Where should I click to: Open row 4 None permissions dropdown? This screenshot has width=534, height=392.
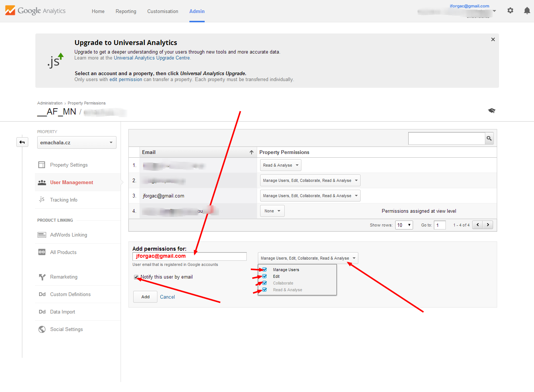[272, 211]
